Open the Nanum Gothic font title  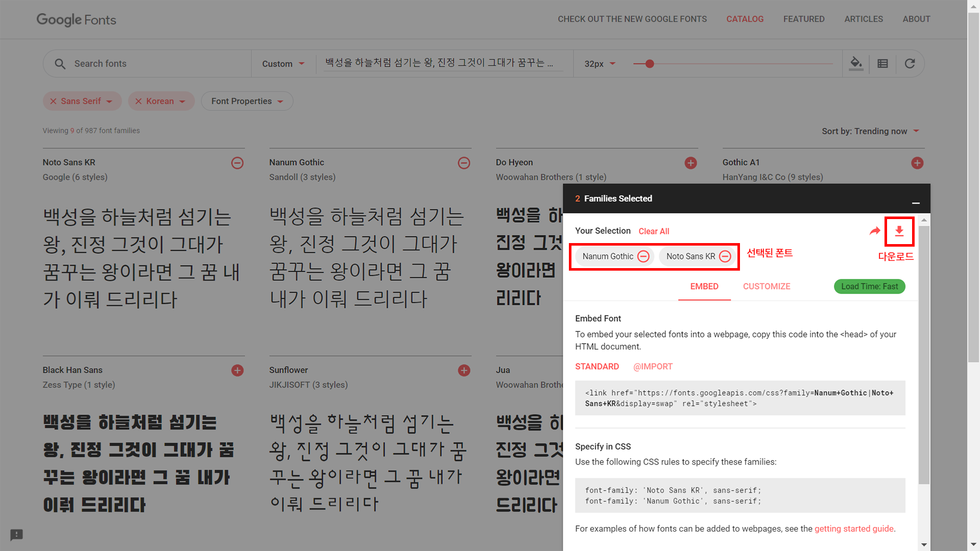[297, 162]
